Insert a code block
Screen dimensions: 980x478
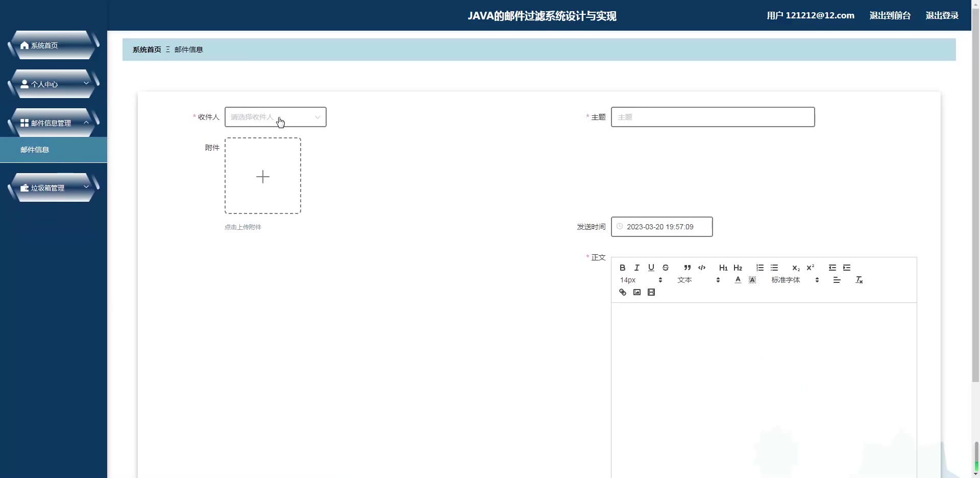pyautogui.click(x=702, y=268)
